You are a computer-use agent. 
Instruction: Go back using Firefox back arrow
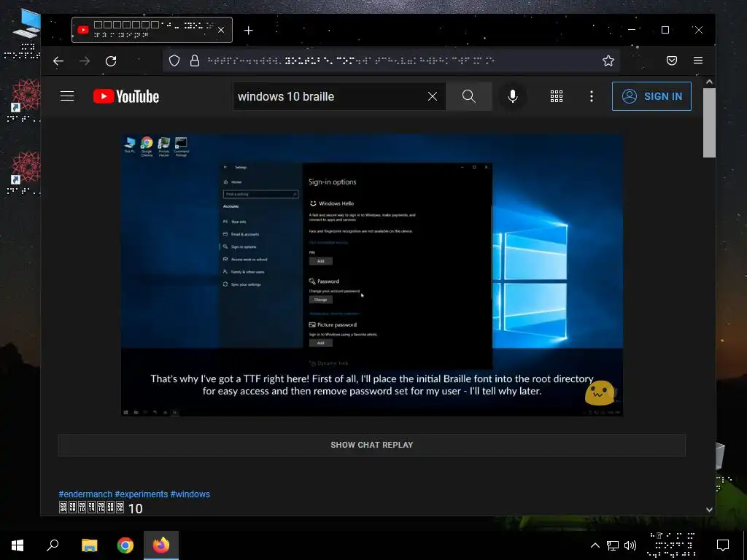pos(58,61)
